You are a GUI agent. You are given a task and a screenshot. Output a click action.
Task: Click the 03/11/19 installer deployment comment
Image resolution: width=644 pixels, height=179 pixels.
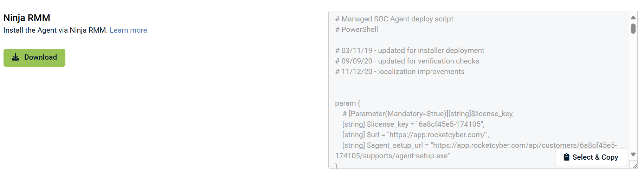coord(410,51)
